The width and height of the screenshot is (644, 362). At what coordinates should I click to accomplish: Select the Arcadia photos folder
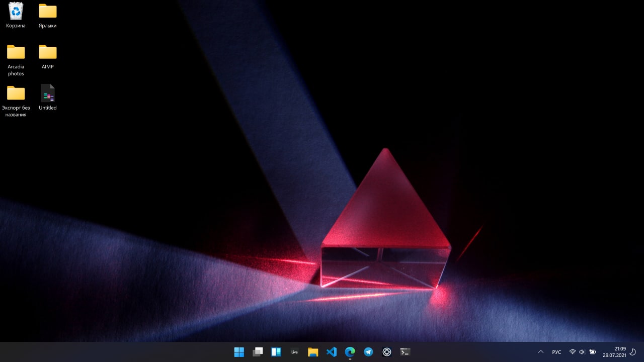16,60
